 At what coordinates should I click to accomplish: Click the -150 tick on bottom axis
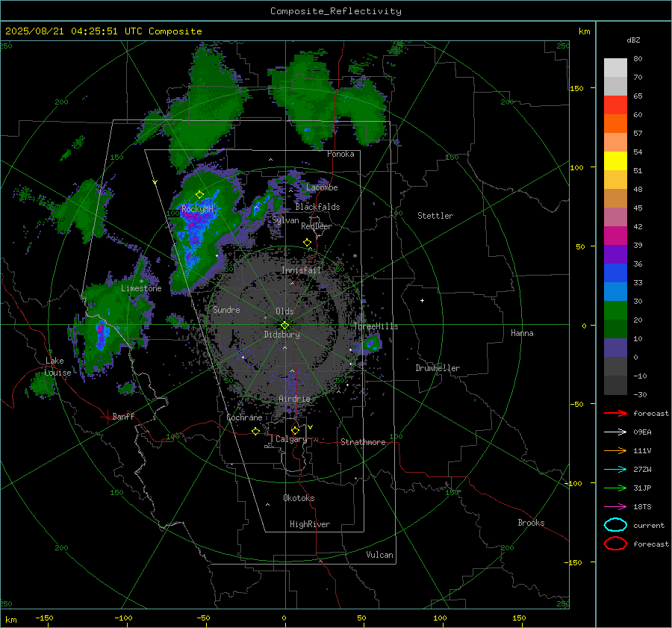coord(44,618)
